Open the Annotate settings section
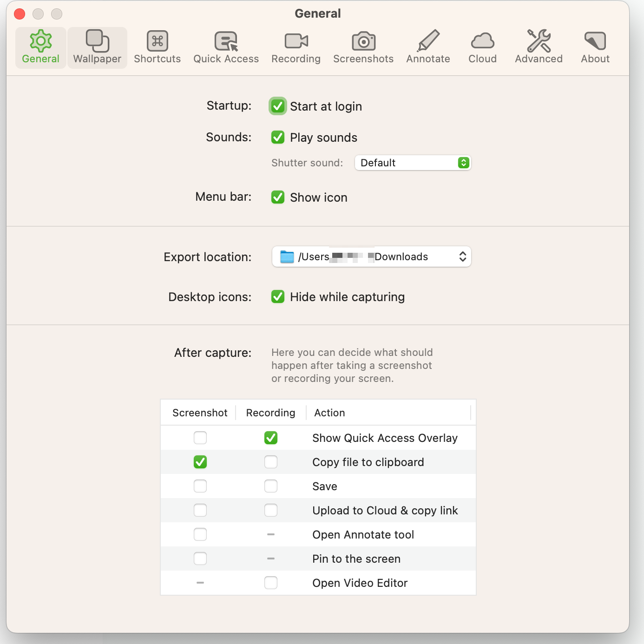This screenshot has width=644, height=644. tap(427, 46)
